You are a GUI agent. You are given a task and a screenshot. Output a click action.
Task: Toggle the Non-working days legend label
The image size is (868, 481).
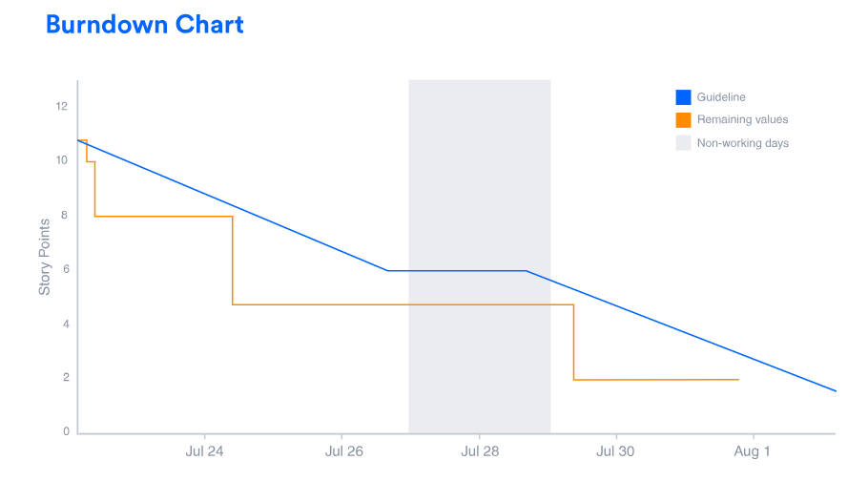(742, 143)
